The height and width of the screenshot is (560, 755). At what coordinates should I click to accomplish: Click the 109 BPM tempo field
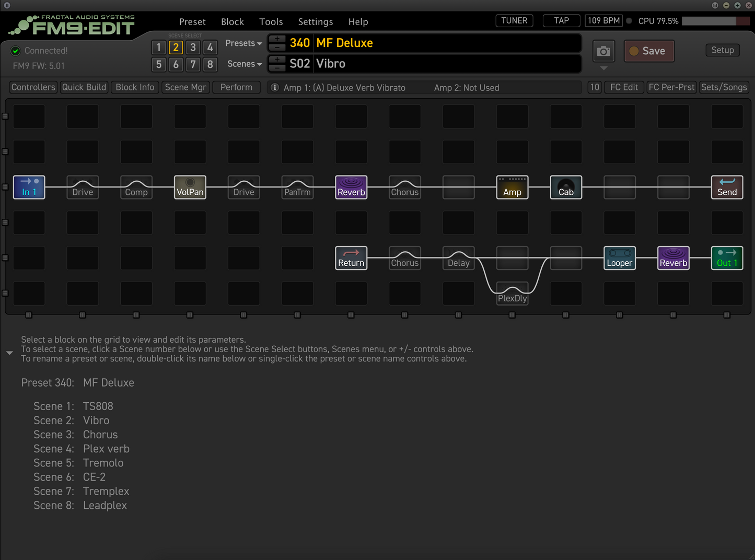(604, 21)
